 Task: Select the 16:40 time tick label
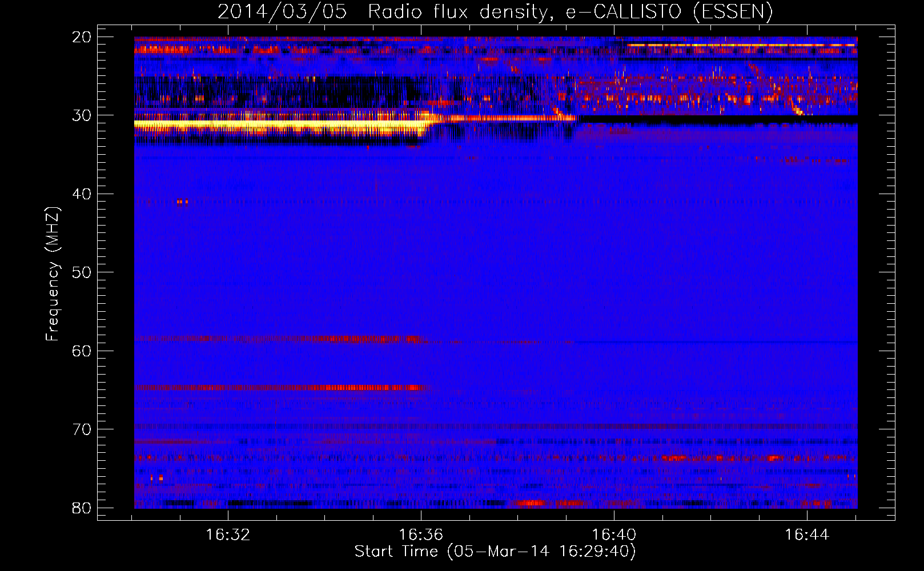[x=614, y=534]
